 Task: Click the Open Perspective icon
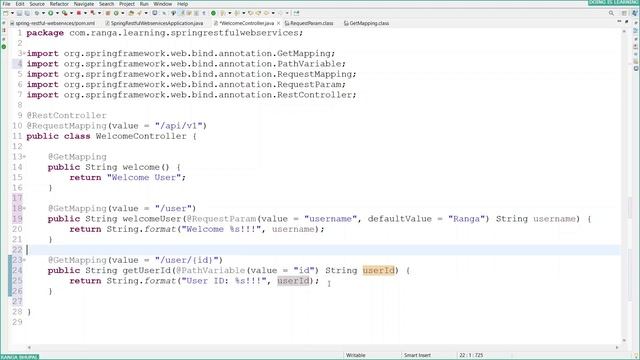point(624,13)
